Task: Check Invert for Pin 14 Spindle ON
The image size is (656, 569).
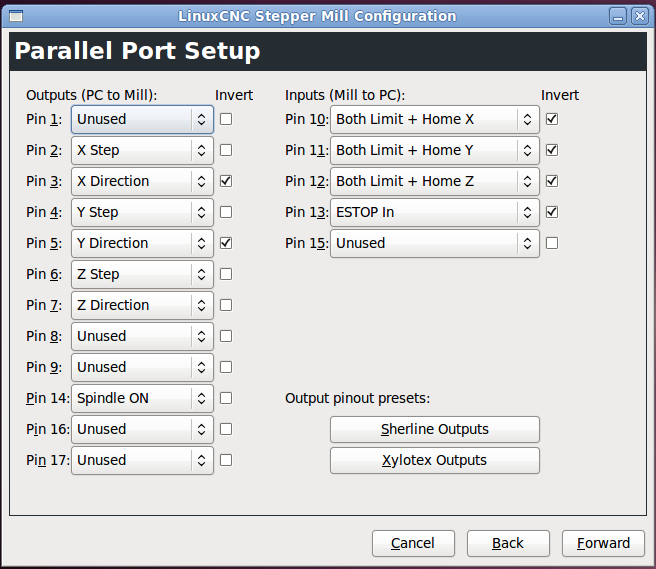Action: coord(226,398)
